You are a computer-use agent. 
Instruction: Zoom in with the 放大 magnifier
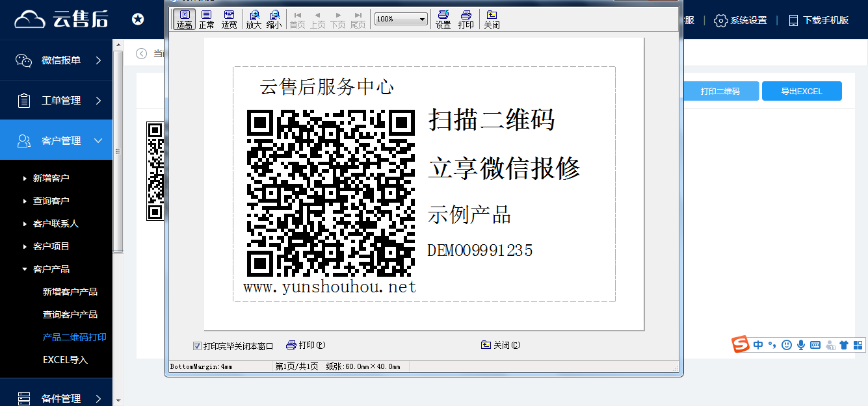254,19
